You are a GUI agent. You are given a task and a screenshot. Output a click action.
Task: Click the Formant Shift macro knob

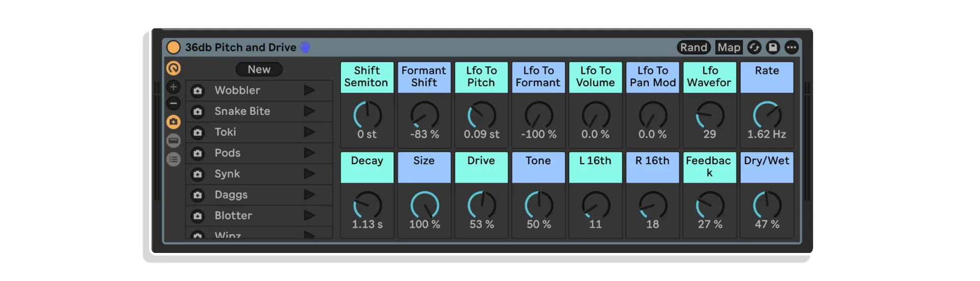[x=425, y=115]
